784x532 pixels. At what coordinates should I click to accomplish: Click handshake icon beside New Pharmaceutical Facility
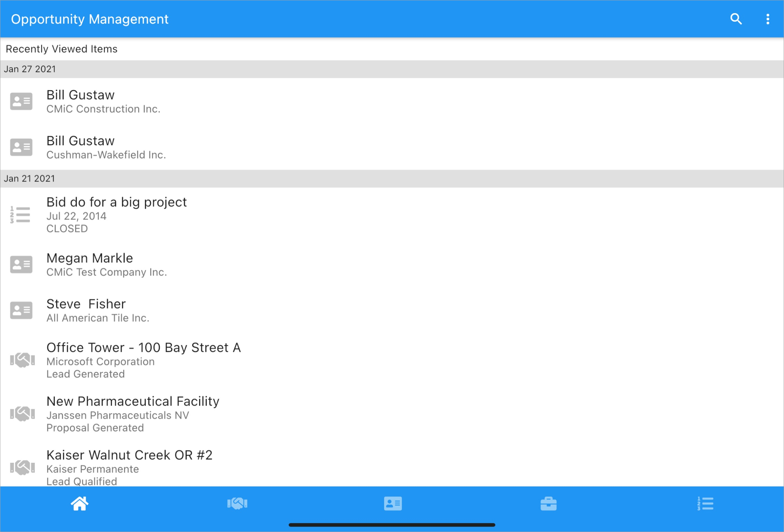point(22,414)
